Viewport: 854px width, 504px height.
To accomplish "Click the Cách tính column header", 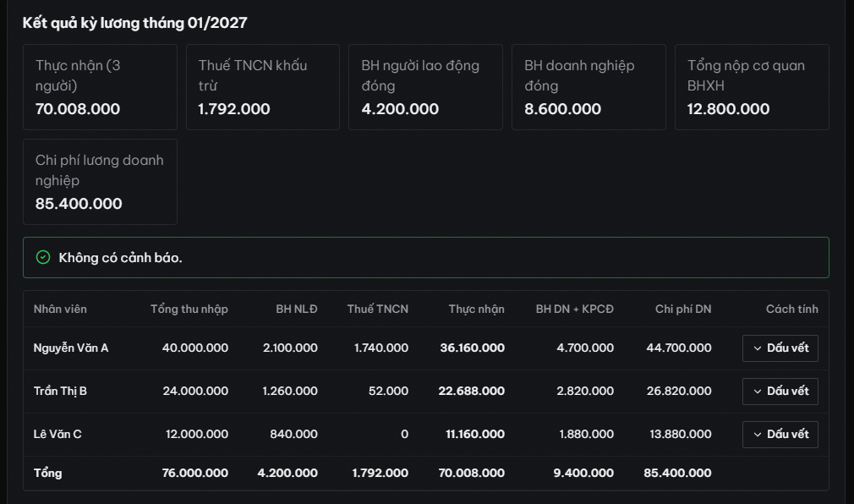I will point(792,309).
